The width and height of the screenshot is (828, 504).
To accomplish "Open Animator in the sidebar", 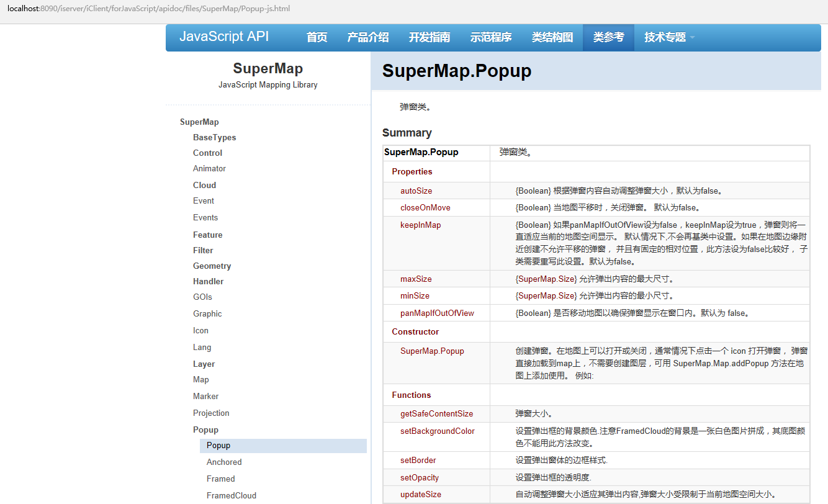I will (x=209, y=169).
